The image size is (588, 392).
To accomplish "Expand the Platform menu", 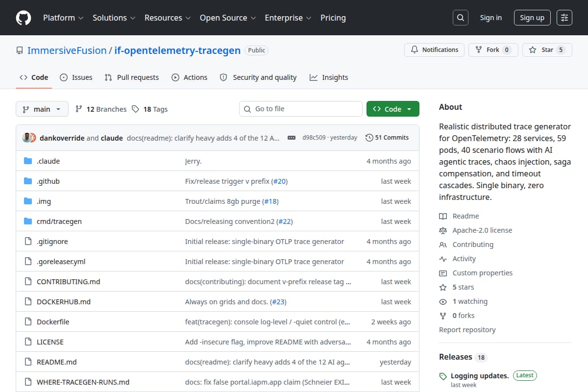I will [63, 18].
